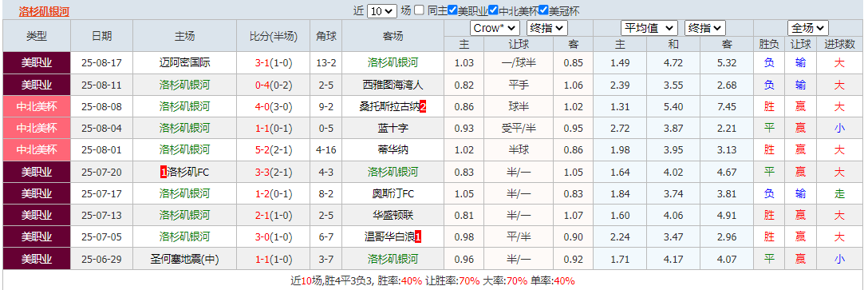This screenshot has height=290, width=868.
Task: Click the 3-0 score on 25-07-05
Action: tap(262, 237)
